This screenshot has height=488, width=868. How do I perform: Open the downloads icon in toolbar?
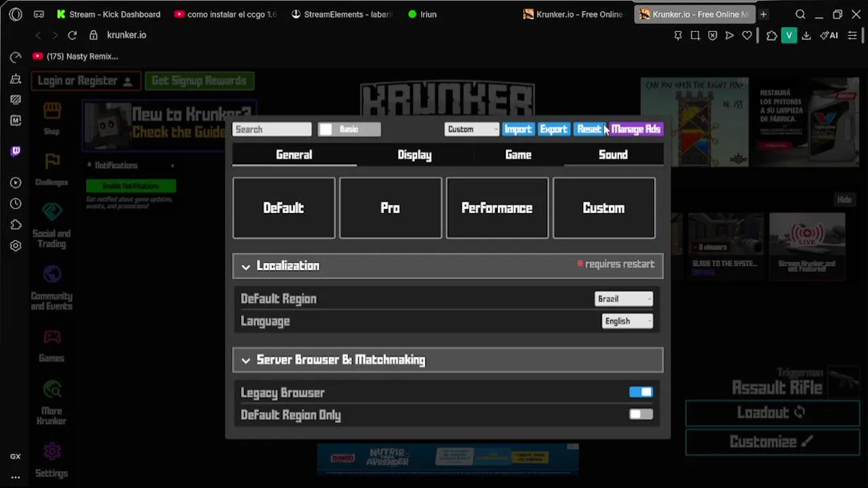(806, 35)
